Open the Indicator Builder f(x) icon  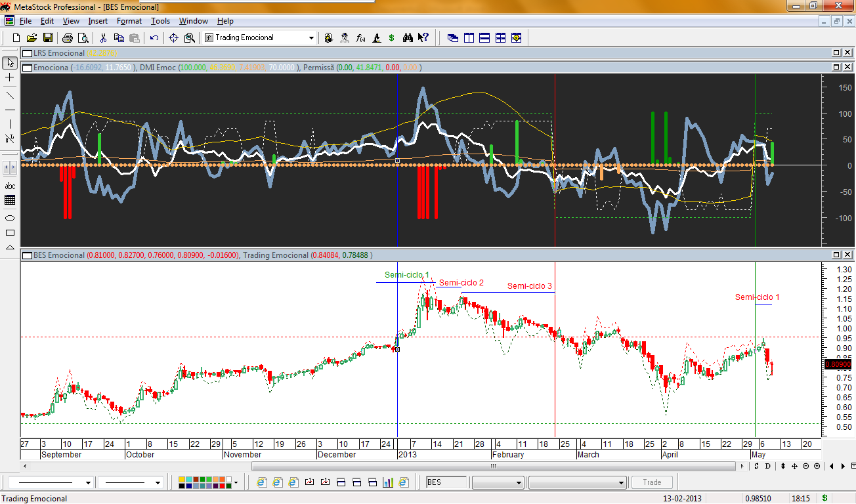[x=360, y=38]
